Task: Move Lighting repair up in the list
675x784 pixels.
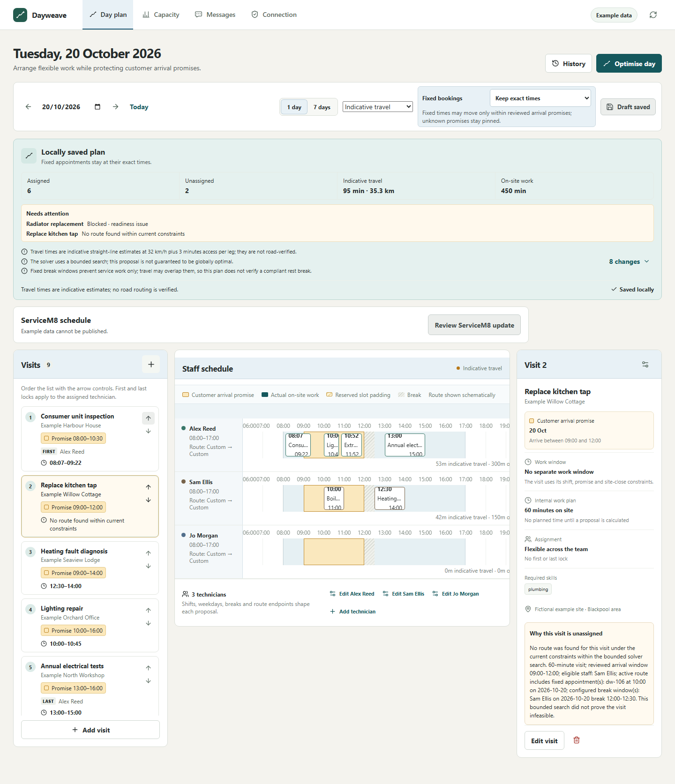Action: 148,610
